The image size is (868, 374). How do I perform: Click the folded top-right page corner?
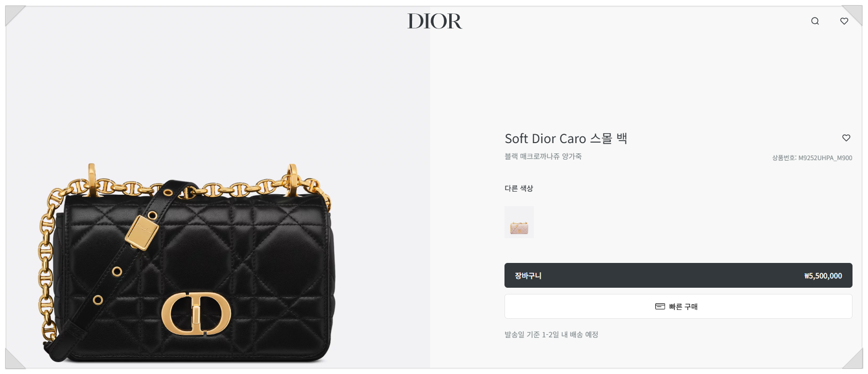pos(852,15)
